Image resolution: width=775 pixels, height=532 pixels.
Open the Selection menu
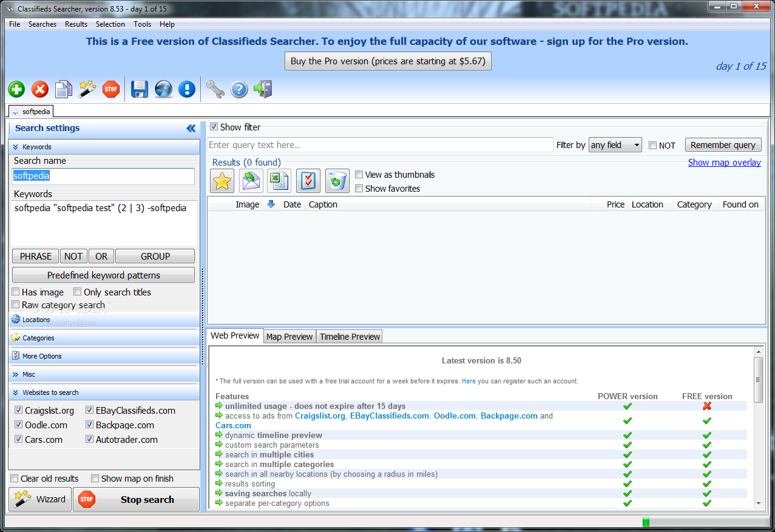point(110,24)
